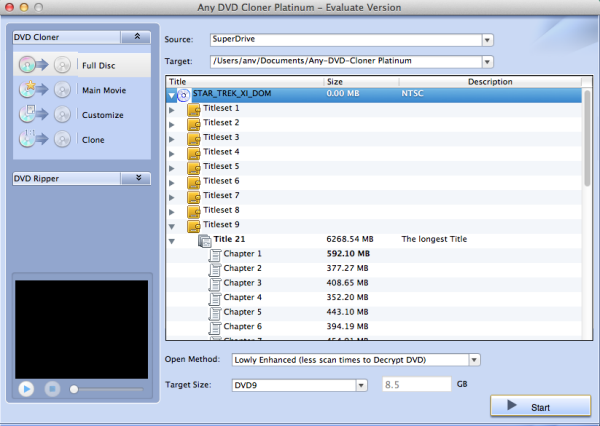Select the Customize copy mode
Viewport: 600px width, 426px height.
(x=82, y=115)
